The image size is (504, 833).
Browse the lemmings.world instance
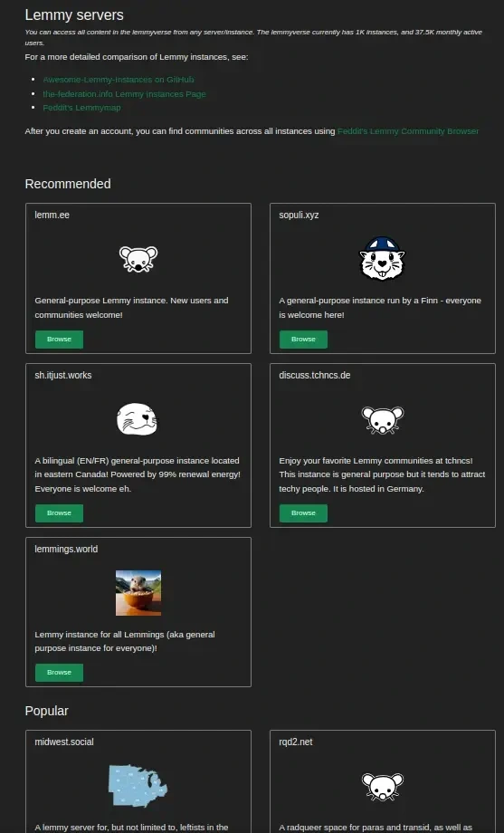click(59, 673)
